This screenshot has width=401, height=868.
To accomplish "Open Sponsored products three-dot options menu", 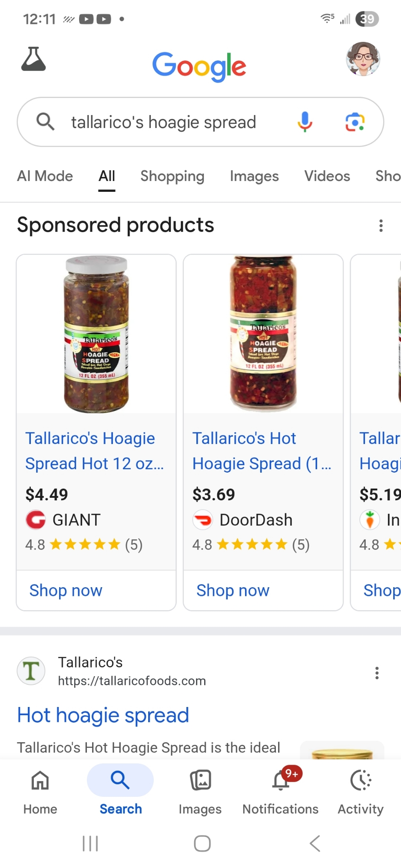I will [381, 225].
